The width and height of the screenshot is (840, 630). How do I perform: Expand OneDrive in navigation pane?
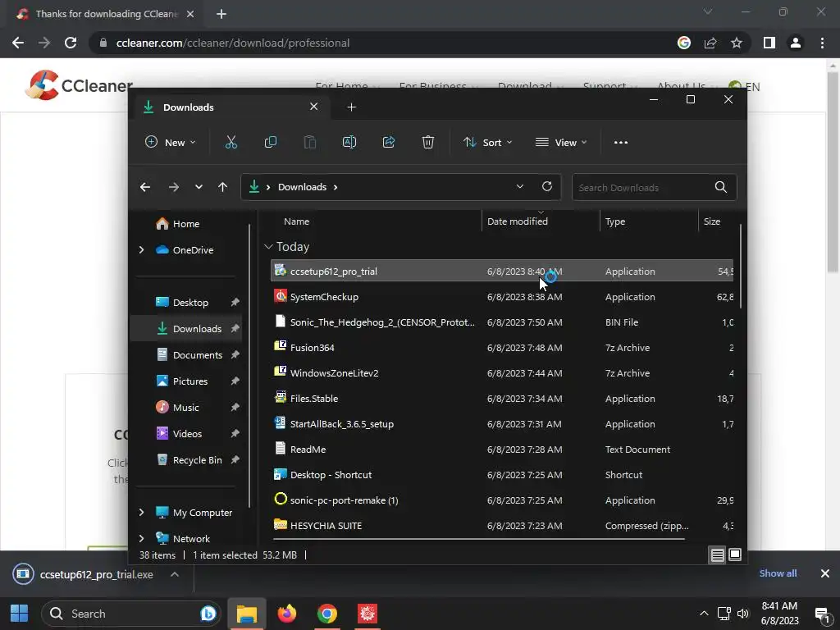[x=141, y=249]
